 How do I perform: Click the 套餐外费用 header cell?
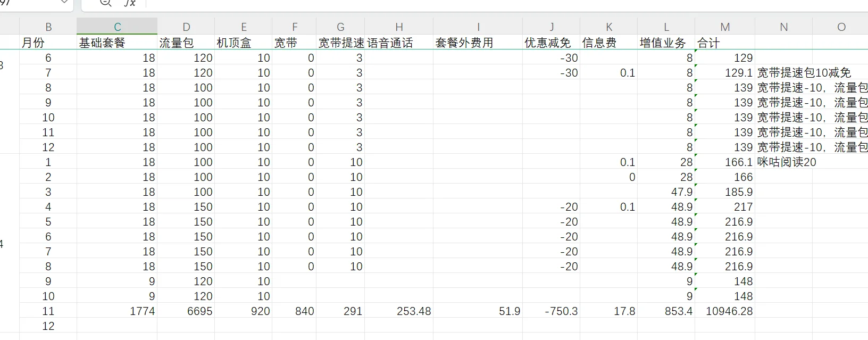[x=478, y=43]
